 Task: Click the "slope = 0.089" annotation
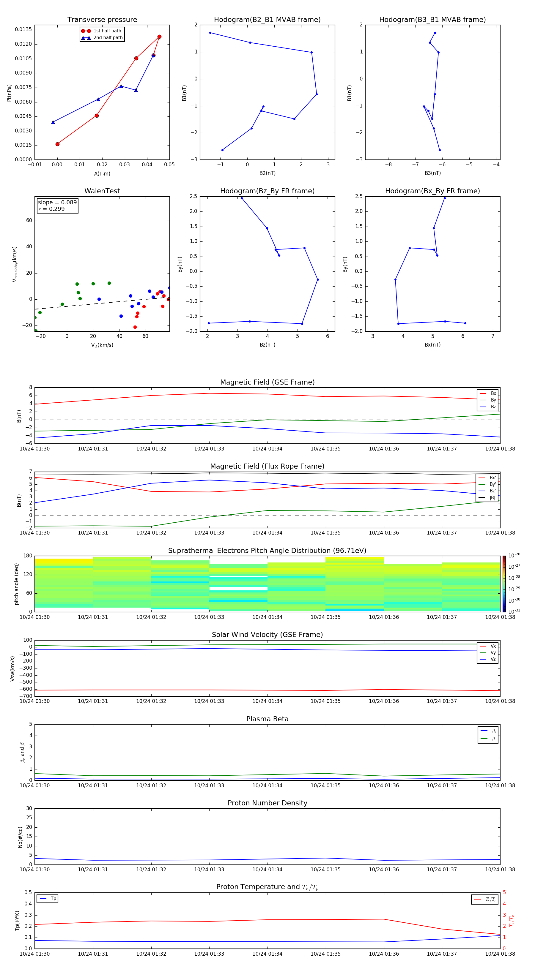pyautogui.click(x=57, y=203)
